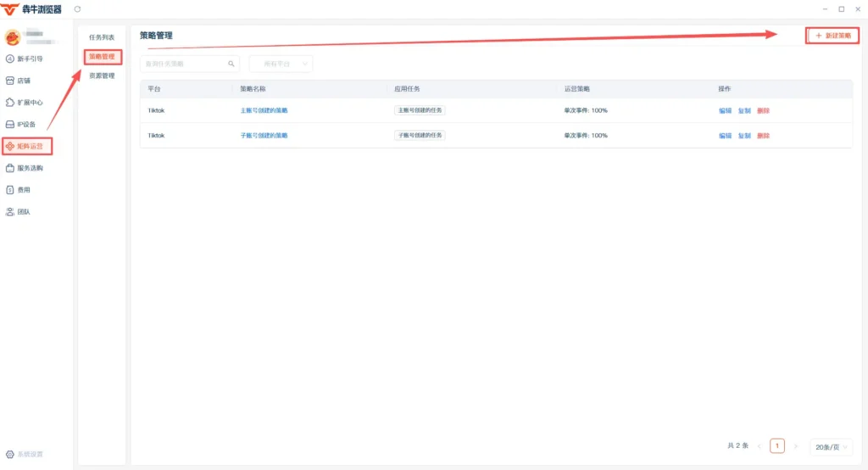This screenshot has height=470, width=868.
Task: Open 主账号创建的策略 strategy link
Action: (x=264, y=110)
